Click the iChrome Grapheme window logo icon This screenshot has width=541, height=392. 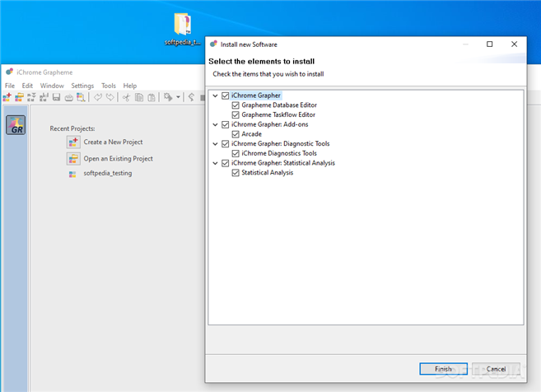click(9, 72)
